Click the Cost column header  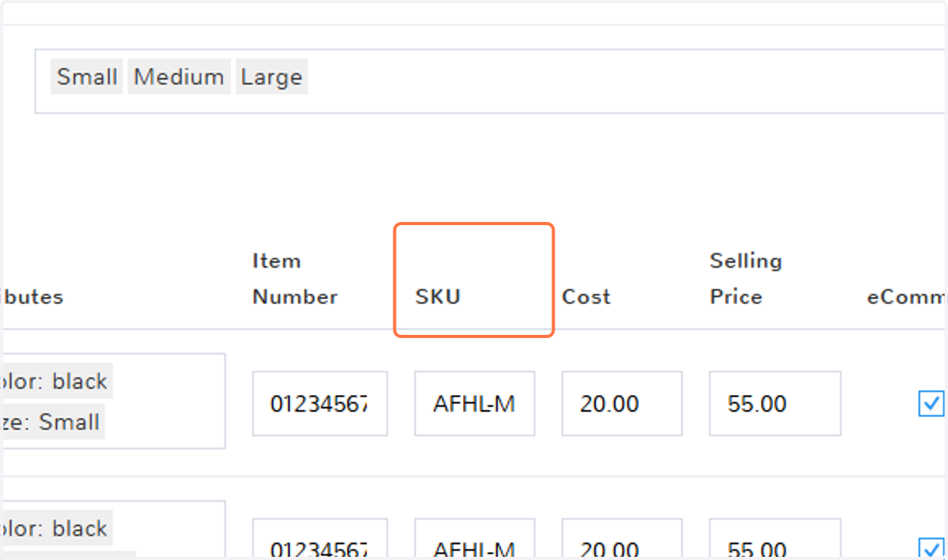pos(586,297)
